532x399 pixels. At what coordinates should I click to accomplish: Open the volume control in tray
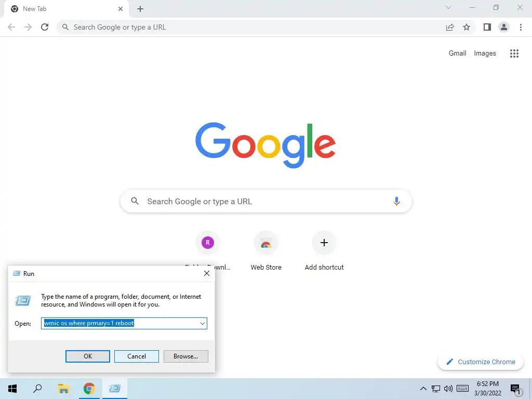pyautogui.click(x=448, y=389)
